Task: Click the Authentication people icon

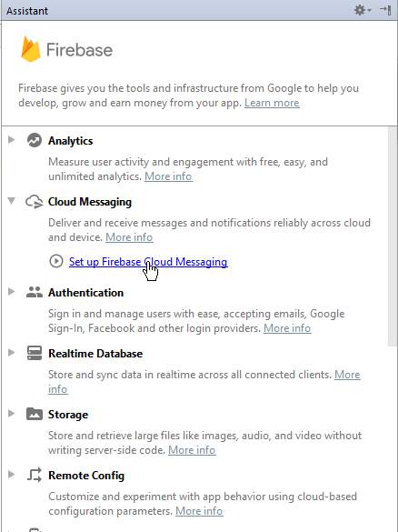Action: click(35, 292)
